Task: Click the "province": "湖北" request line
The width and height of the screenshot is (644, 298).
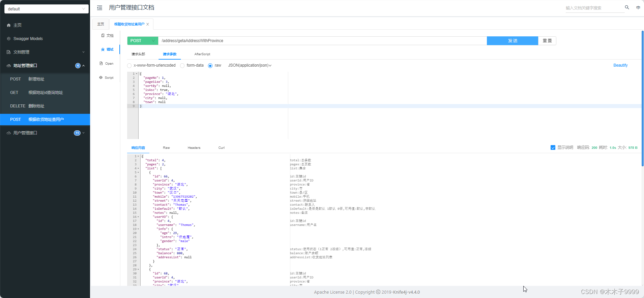Action: click(x=161, y=94)
